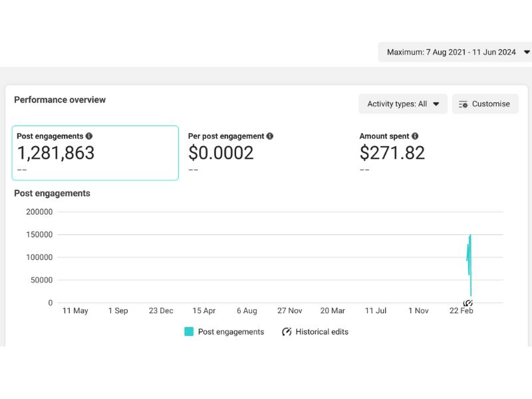
Task: Click the 20 Mar axis label
Action: pos(332,311)
